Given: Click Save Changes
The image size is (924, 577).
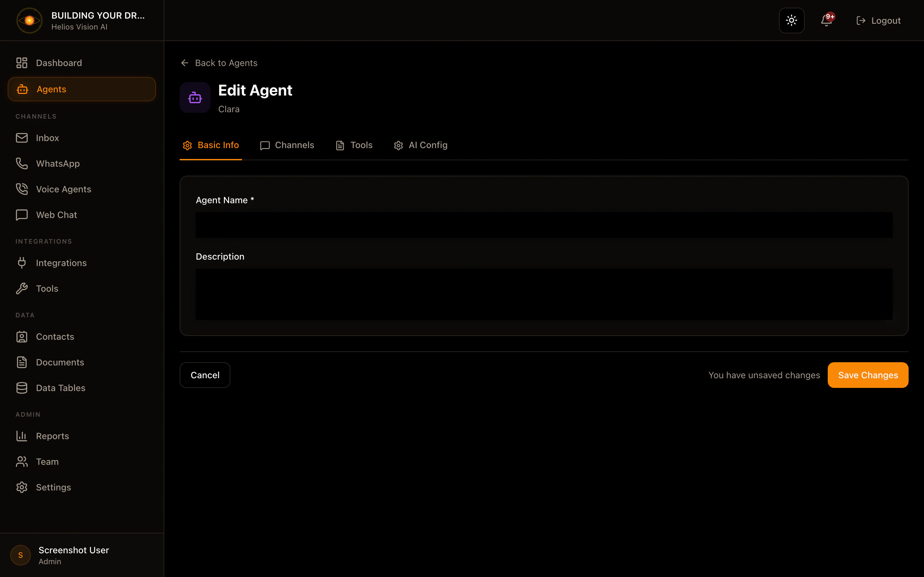Looking at the screenshot, I should [868, 375].
